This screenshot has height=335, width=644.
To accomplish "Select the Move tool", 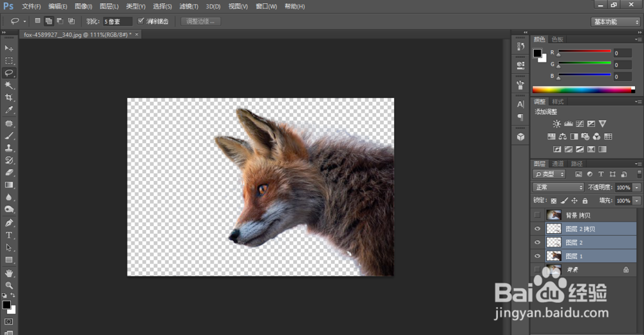I will pos(9,48).
